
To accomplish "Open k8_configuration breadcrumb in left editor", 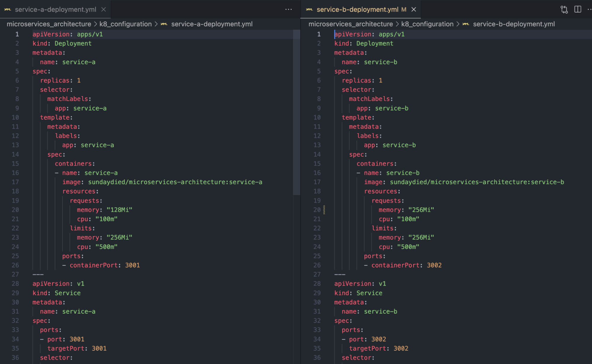I will pos(126,24).
